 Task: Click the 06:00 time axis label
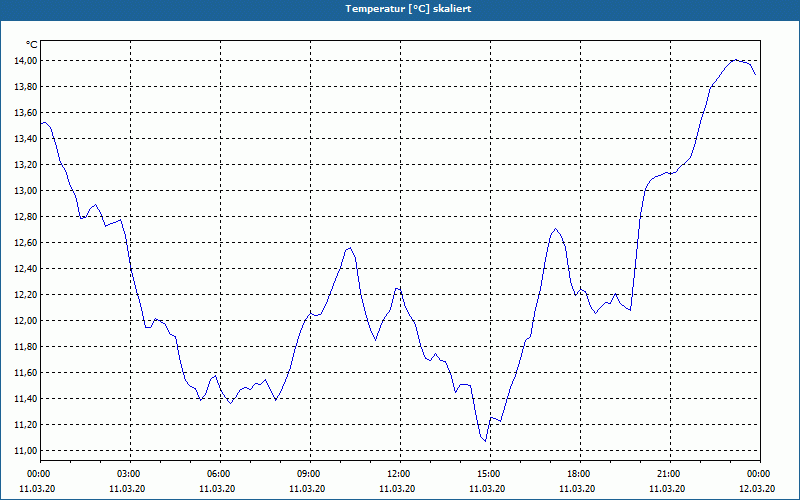point(220,474)
